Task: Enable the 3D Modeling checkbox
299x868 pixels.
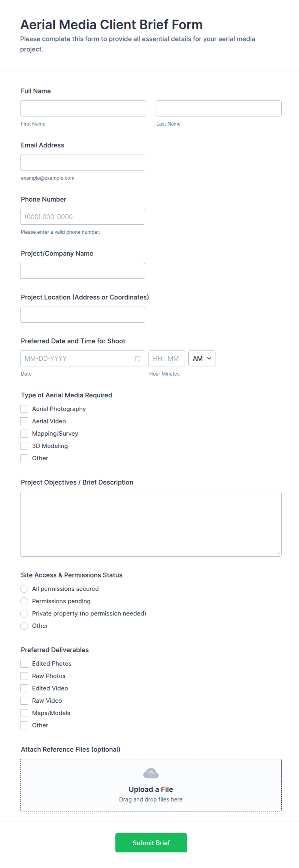Action: (x=24, y=446)
